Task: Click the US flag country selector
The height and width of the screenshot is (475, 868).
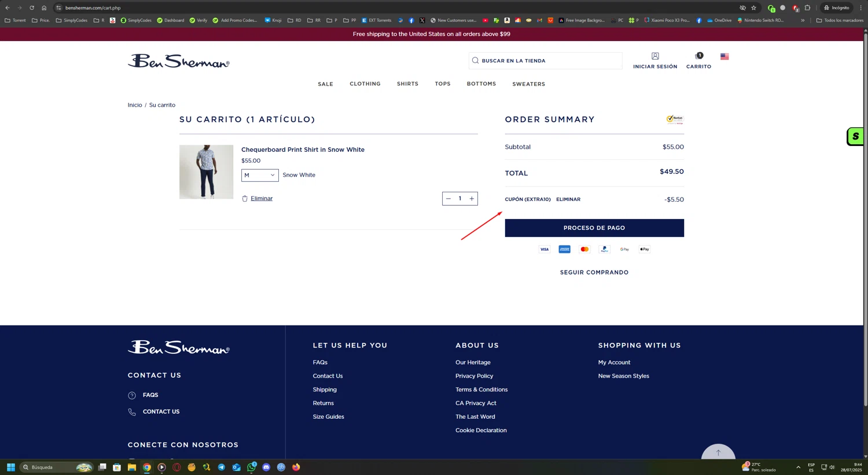Action: [x=724, y=57]
